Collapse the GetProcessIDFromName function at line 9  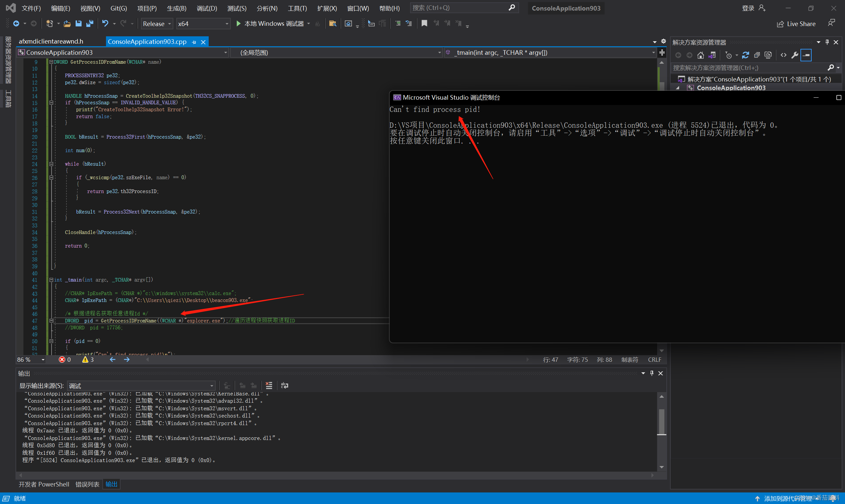click(x=51, y=62)
